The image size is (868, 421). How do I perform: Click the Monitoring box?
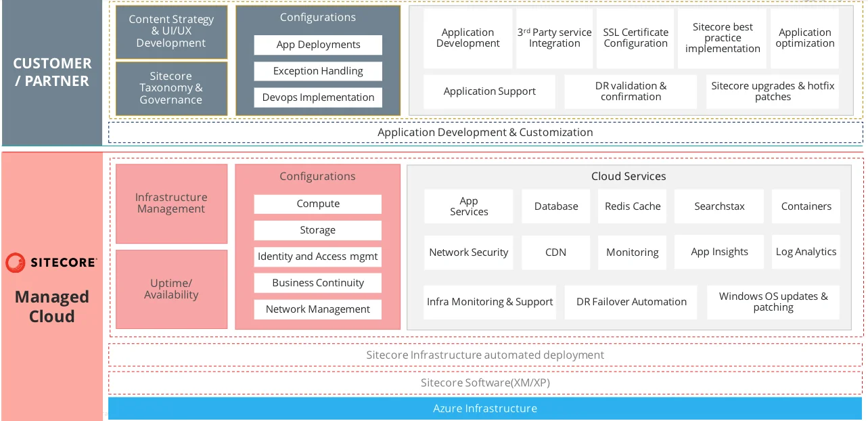click(x=633, y=252)
